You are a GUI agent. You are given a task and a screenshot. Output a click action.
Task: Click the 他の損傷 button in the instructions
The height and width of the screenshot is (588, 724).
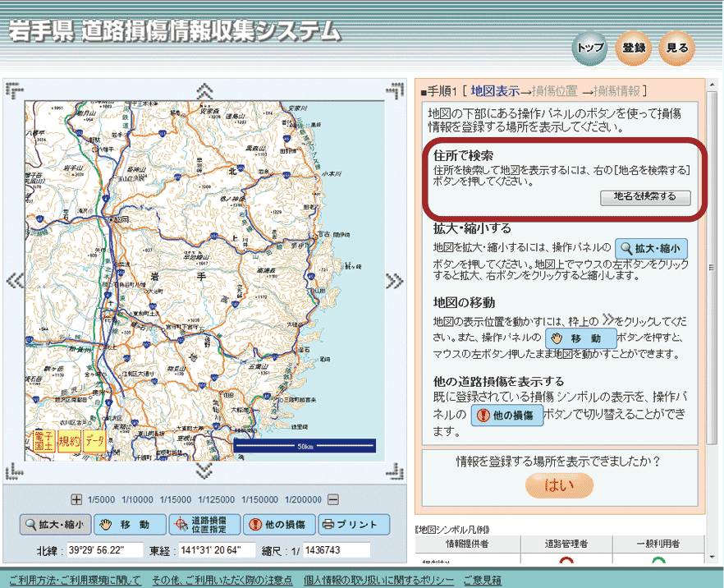(507, 416)
